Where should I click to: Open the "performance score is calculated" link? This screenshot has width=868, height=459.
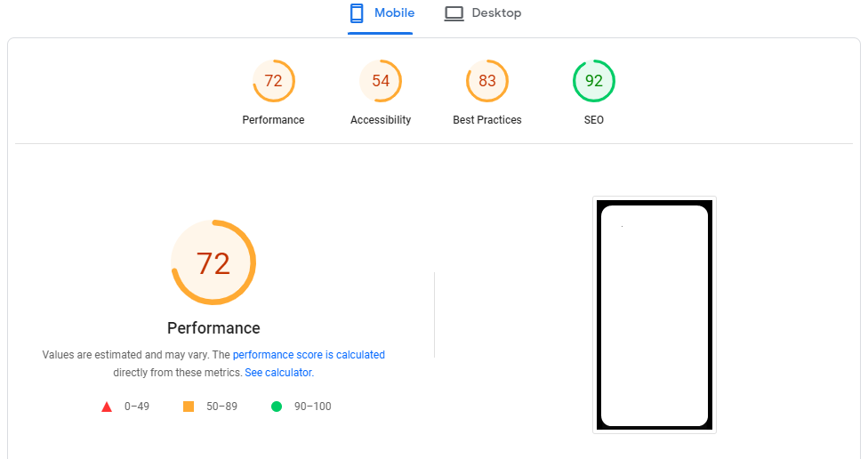coord(309,355)
